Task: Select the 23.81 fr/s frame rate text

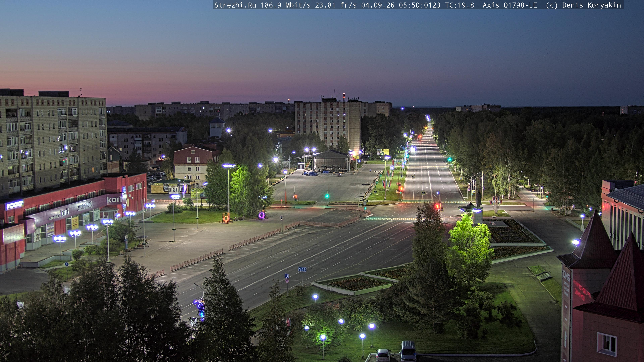Action: [x=336, y=5]
